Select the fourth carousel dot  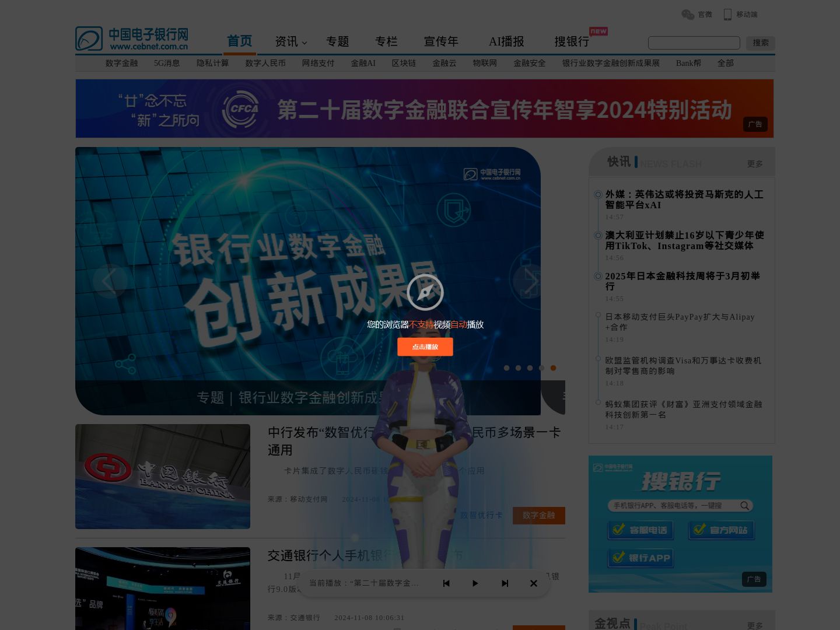tap(541, 368)
